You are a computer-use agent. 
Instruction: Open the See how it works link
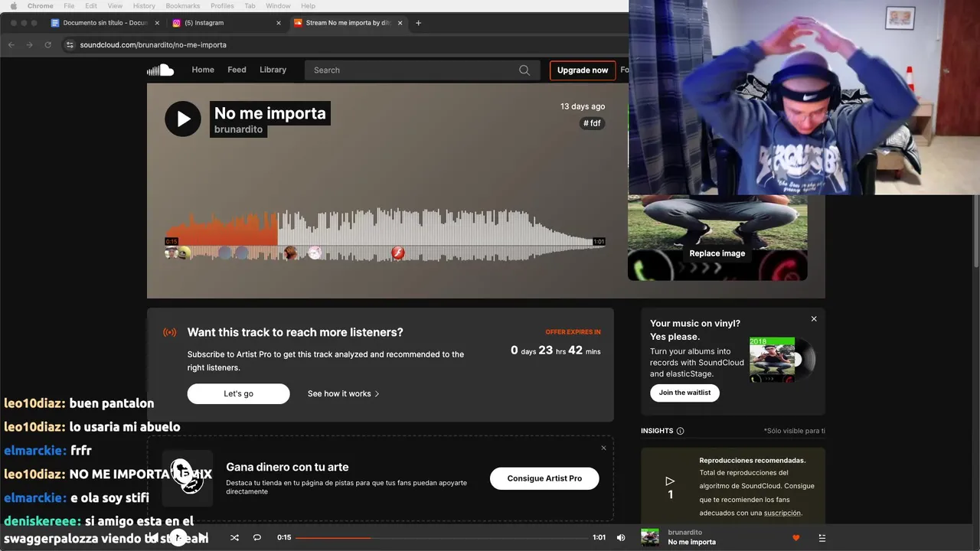[344, 393]
